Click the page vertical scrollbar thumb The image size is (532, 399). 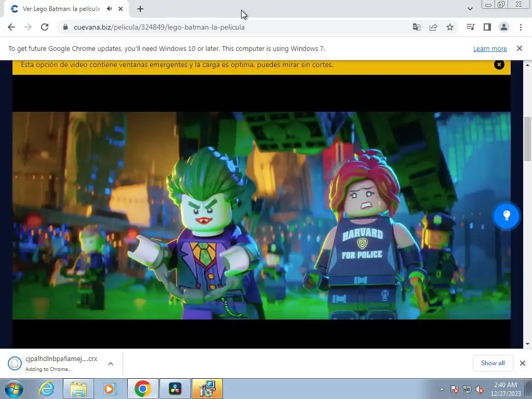coord(528,138)
